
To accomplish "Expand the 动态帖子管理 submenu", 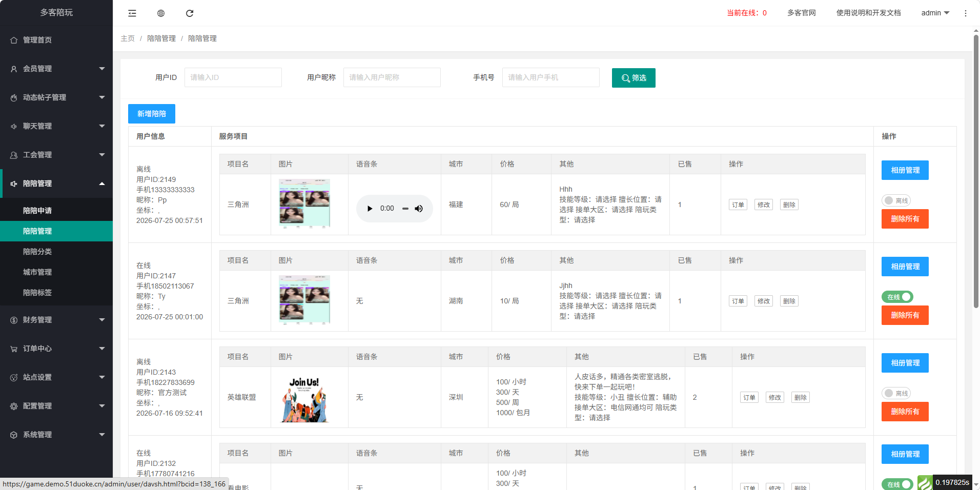I will pos(102,97).
